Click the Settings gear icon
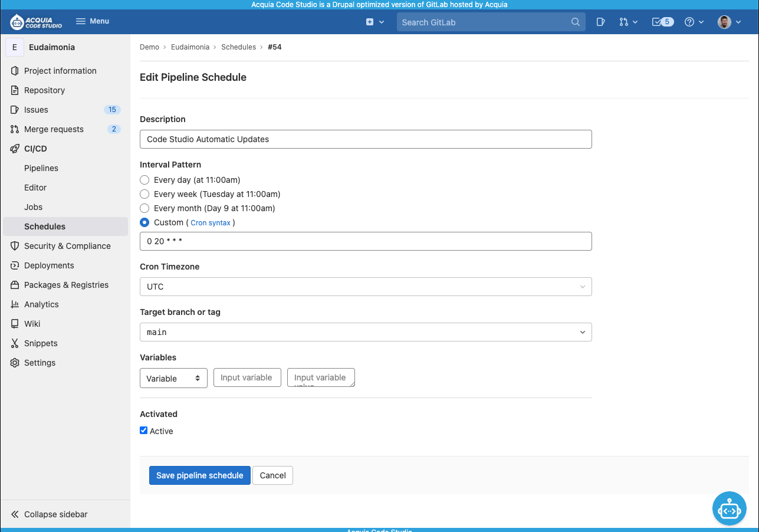This screenshot has width=759, height=532. click(15, 363)
